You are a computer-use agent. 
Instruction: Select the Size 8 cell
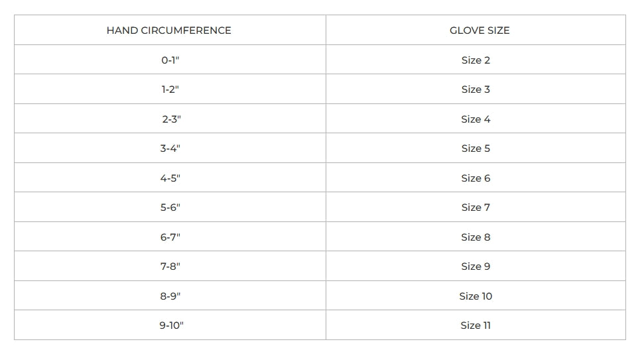pos(476,237)
